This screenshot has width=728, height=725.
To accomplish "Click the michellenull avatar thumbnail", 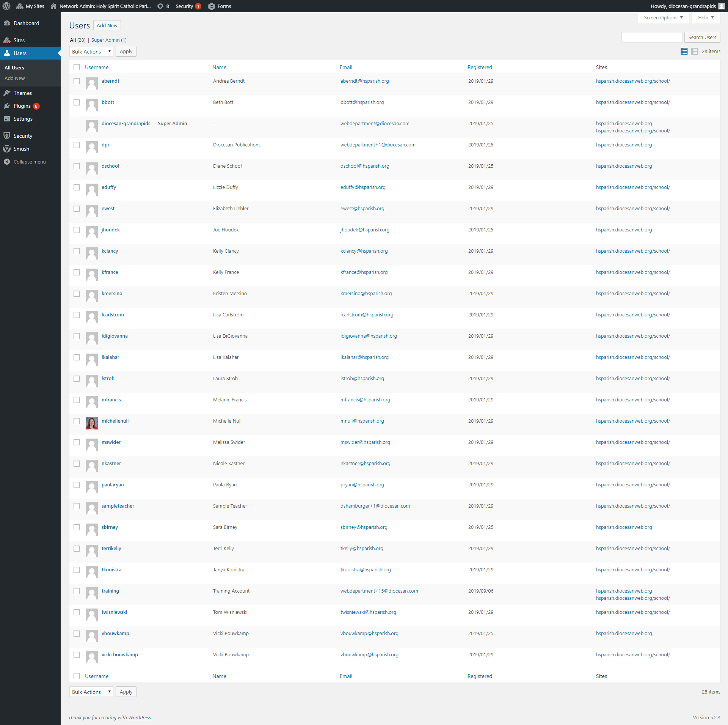I will pyautogui.click(x=92, y=423).
